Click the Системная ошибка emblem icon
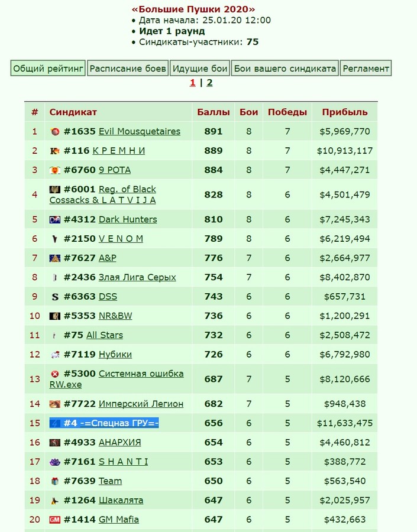 54,374
